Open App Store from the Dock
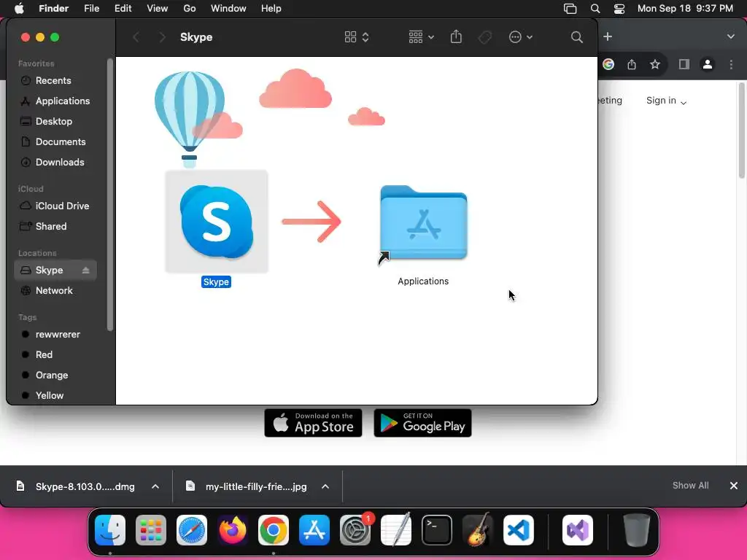Screen dimensions: 747x560 click(x=314, y=530)
